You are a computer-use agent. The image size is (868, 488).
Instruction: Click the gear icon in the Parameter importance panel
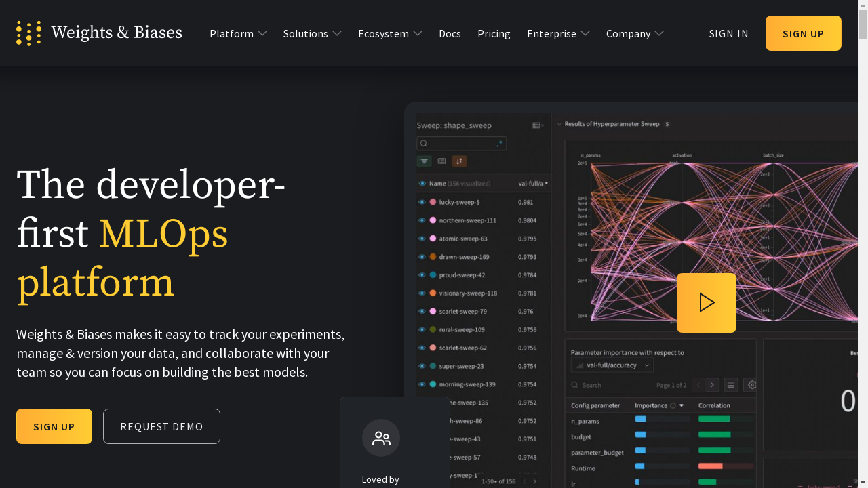coord(751,385)
